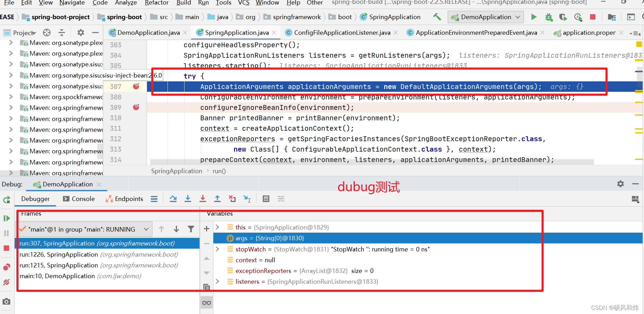
Task: Stop debugging via sidebar red square
Action: [7, 248]
